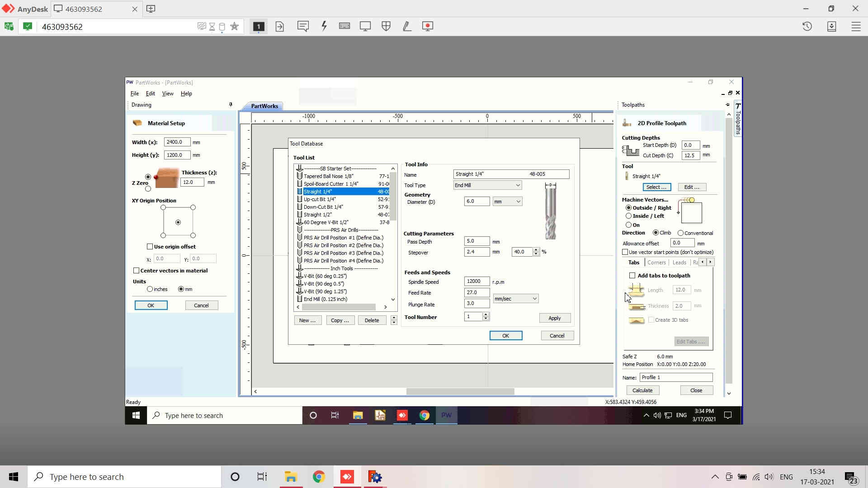Screen dimensions: 868x488
Task: Open local taskbar Chrome icon
Action: (319, 477)
